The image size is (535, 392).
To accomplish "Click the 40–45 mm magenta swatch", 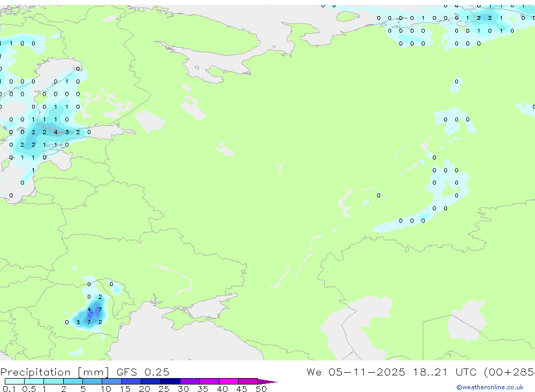I will [x=228, y=381].
